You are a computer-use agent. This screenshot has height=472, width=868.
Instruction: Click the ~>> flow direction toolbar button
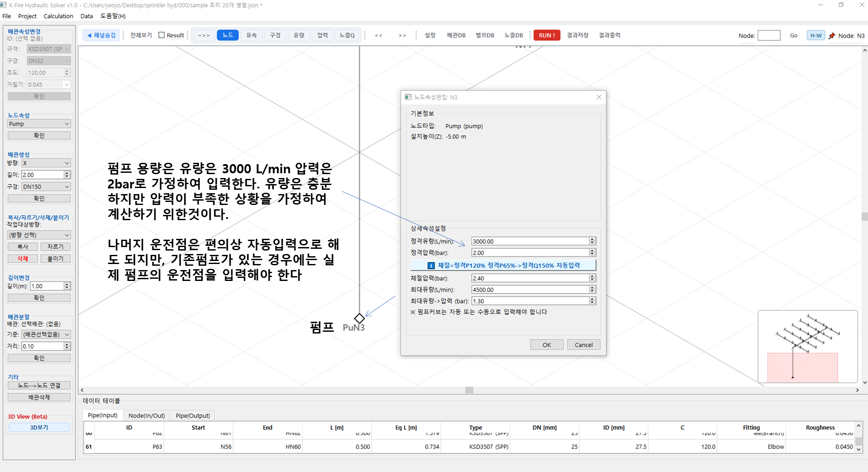click(204, 35)
